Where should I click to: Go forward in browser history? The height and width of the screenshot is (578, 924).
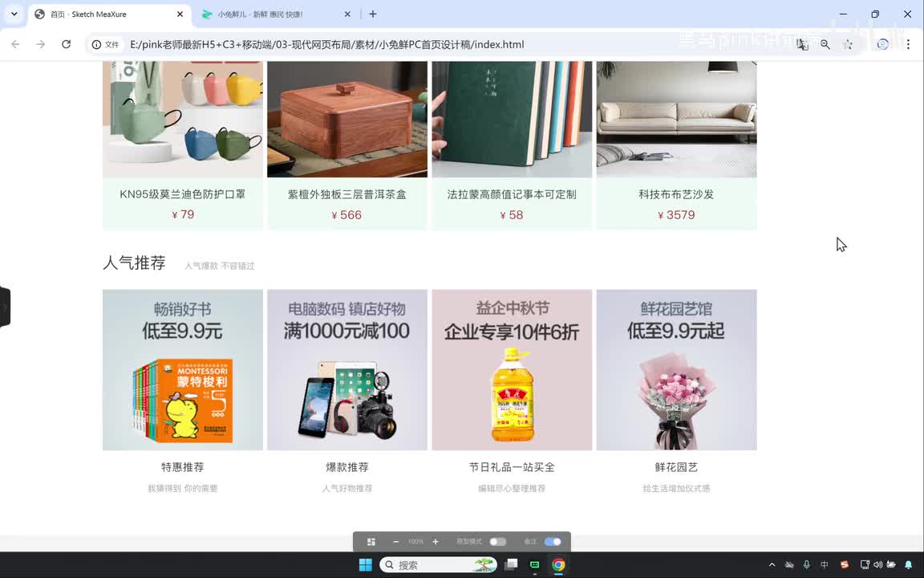pos(40,44)
